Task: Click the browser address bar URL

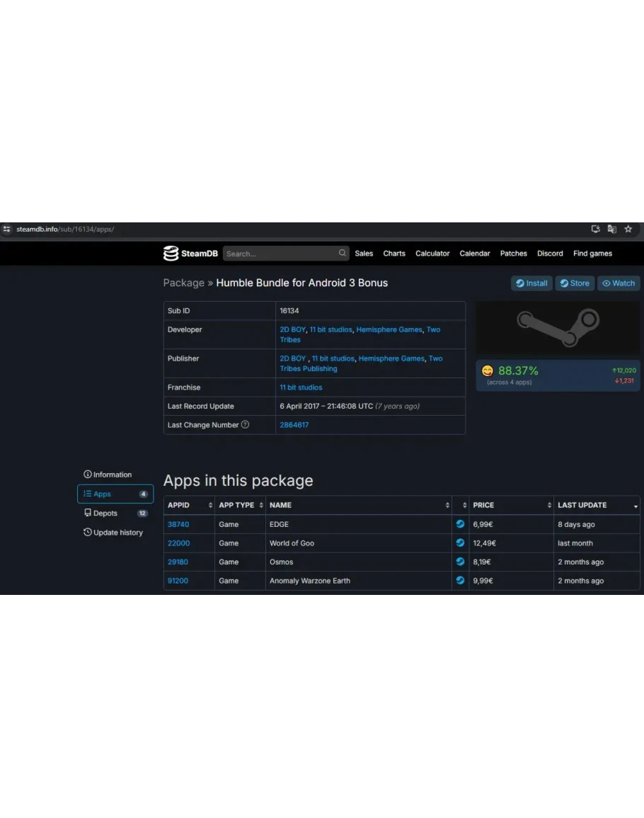Action: point(65,229)
